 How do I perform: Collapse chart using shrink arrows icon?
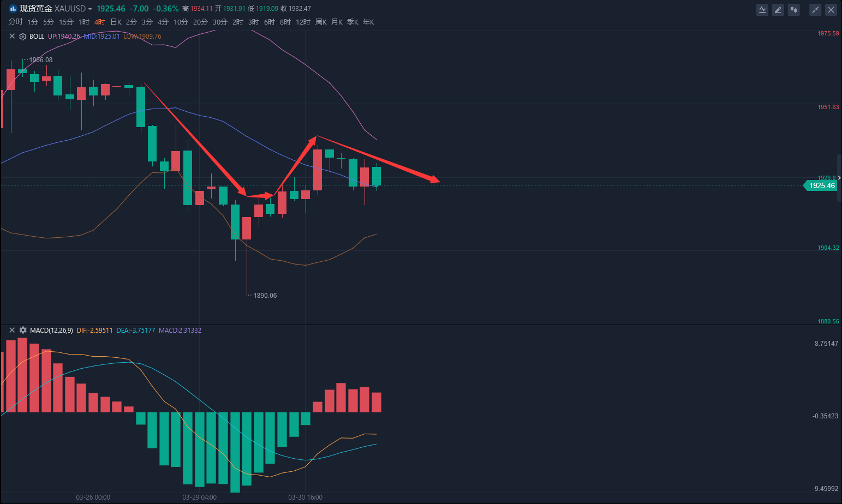815,9
